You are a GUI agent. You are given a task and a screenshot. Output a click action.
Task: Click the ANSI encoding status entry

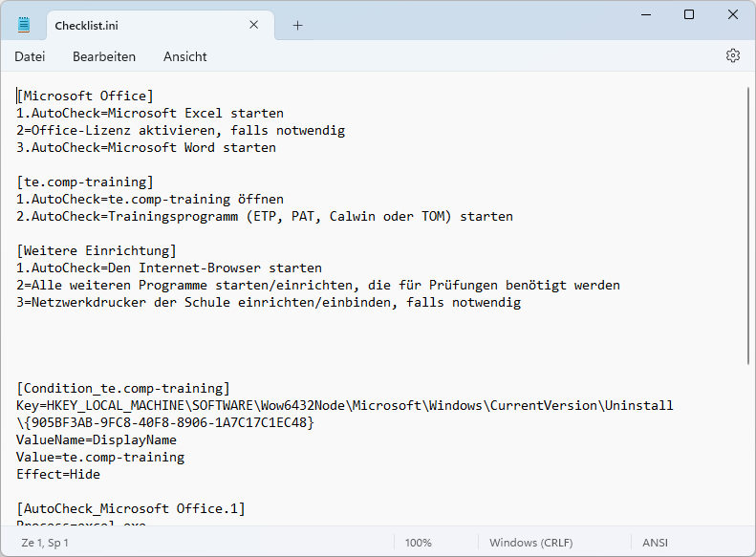(655, 543)
